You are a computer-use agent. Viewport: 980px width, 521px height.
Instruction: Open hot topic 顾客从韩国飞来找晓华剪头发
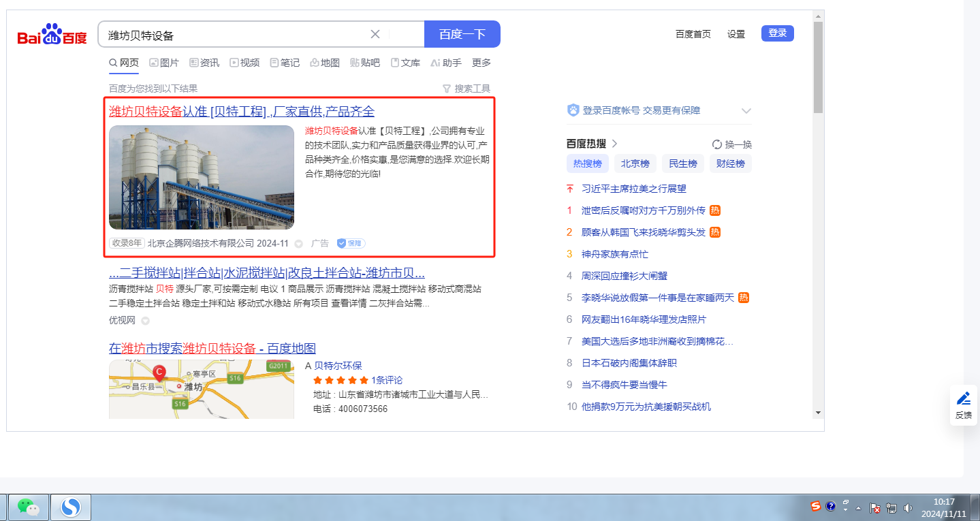tap(644, 232)
